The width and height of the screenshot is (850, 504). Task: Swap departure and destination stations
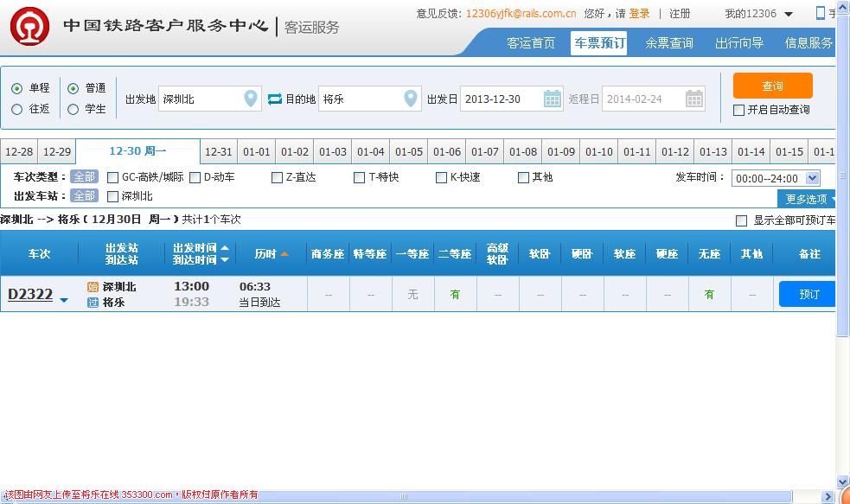(x=275, y=99)
